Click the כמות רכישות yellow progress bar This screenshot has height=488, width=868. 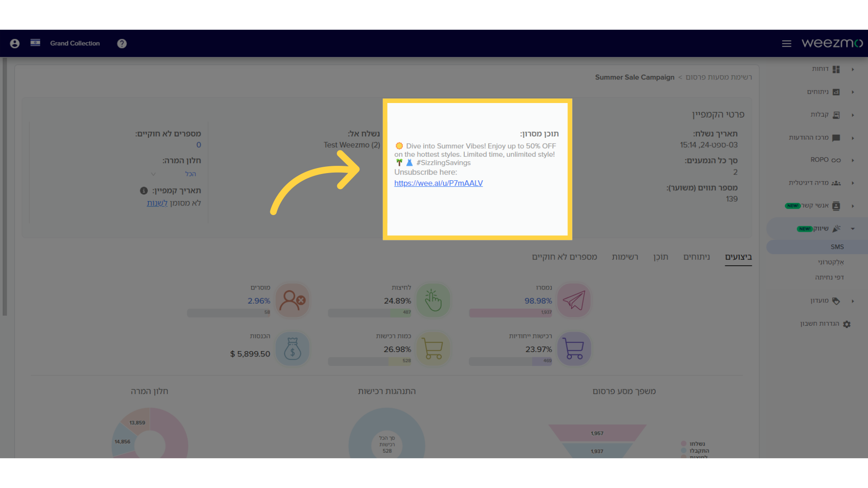click(369, 361)
